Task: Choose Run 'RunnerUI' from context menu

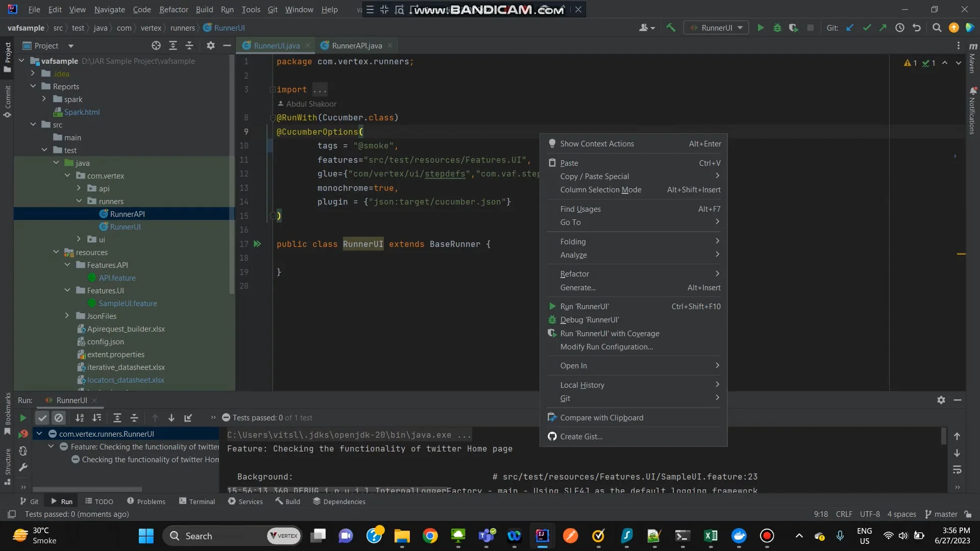Action: pyautogui.click(x=634, y=307)
